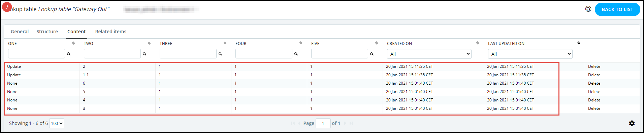This screenshot has height=133, width=644.
Task: Click search icon for TWO column
Action: click(x=144, y=54)
